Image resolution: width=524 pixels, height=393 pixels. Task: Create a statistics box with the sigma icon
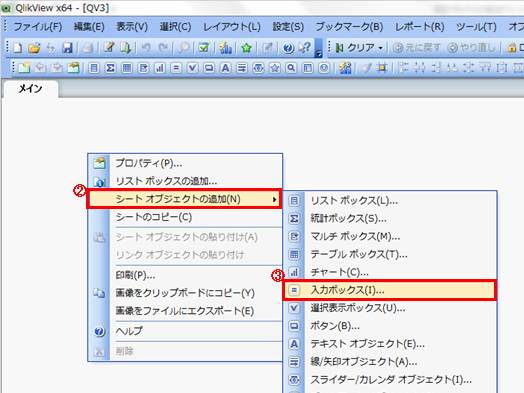[110, 68]
